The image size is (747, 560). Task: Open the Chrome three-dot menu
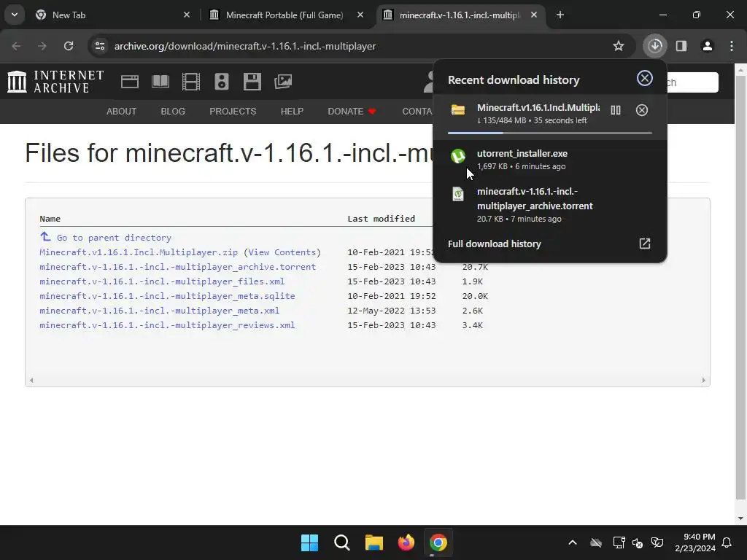click(x=732, y=46)
